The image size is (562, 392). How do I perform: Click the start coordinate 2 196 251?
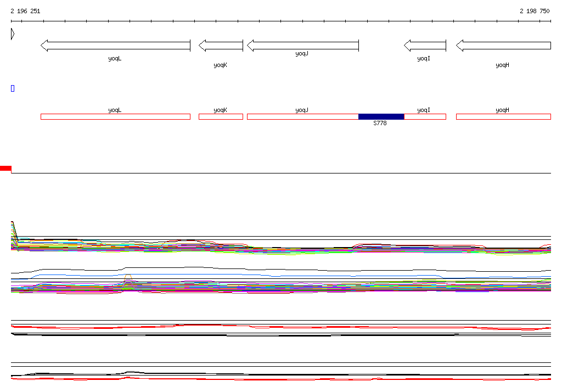pos(25,11)
